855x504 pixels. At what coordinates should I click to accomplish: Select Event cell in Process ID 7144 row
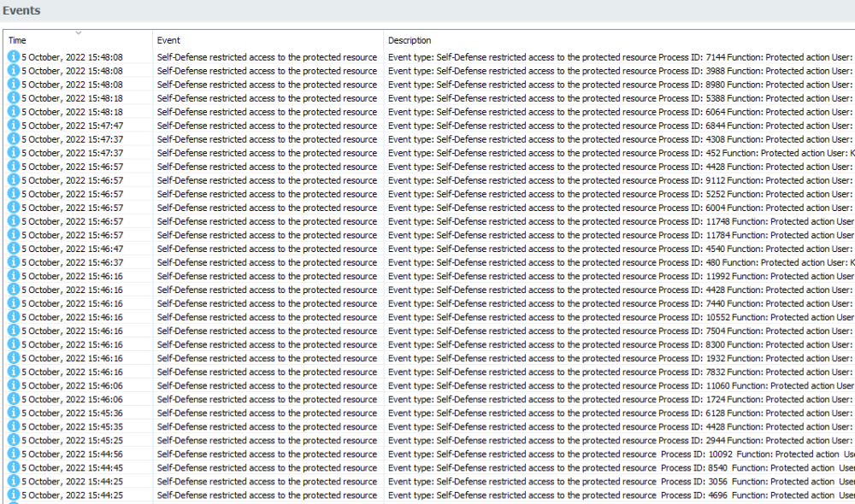coord(267,56)
